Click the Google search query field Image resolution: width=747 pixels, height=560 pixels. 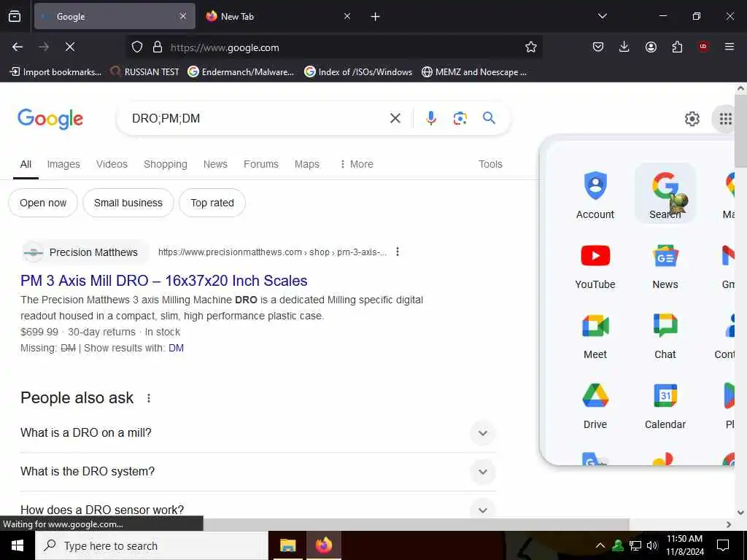[x=258, y=118]
